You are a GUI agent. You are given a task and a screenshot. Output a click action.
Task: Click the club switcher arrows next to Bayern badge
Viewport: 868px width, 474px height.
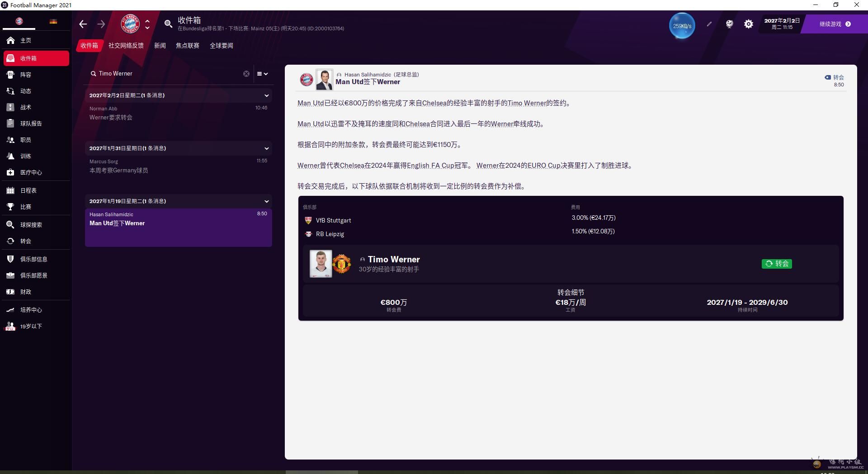(x=147, y=24)
